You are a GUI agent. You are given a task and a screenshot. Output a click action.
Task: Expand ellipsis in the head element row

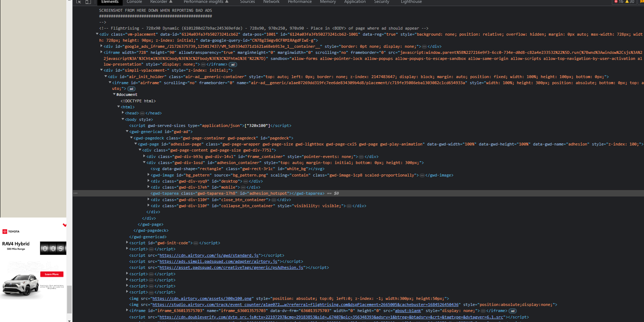click(x=142, y=113)
